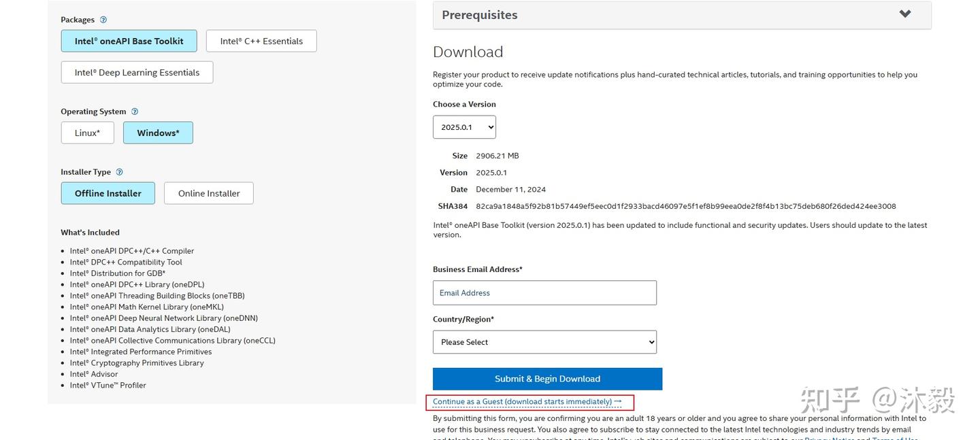Switch to the Online Installer type

tap(209, 193)
